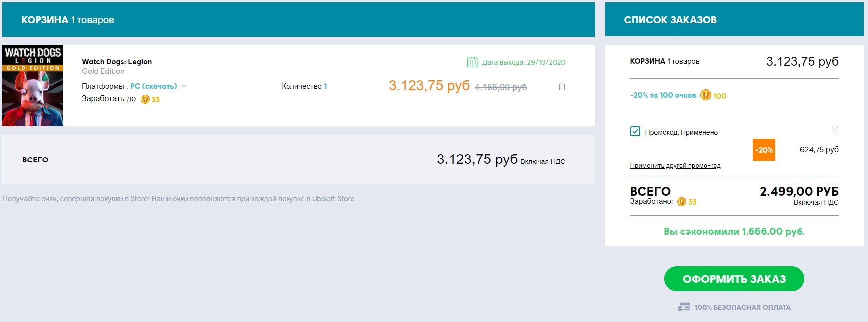This screenshot has height=322, width=868.
Task: Click the orange -20% discount badge
Action: [x=764, y=150]
